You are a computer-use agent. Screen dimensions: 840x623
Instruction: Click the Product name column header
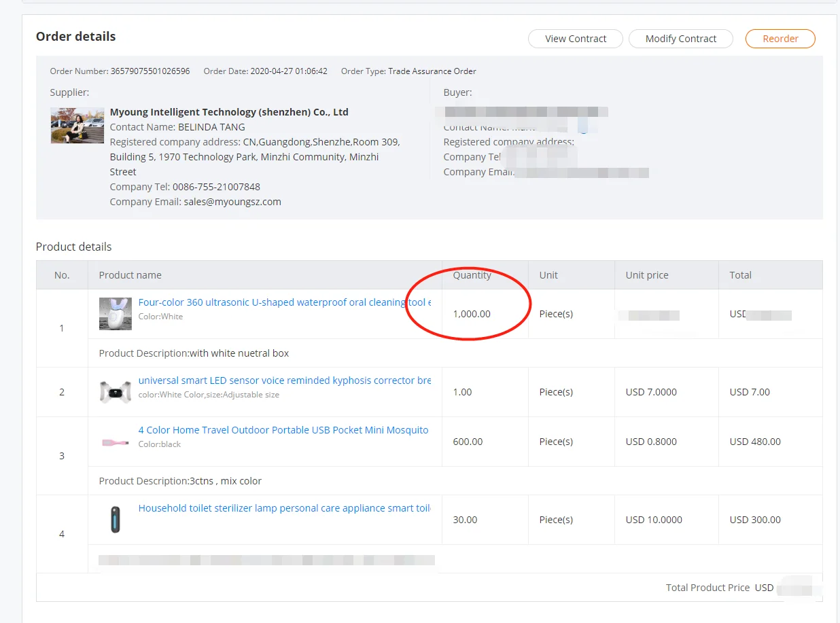tap(130, 275)
